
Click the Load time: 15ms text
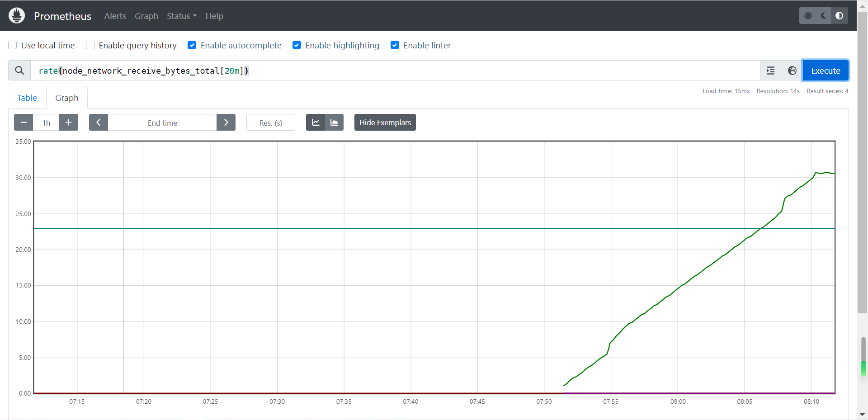[726, 91]
